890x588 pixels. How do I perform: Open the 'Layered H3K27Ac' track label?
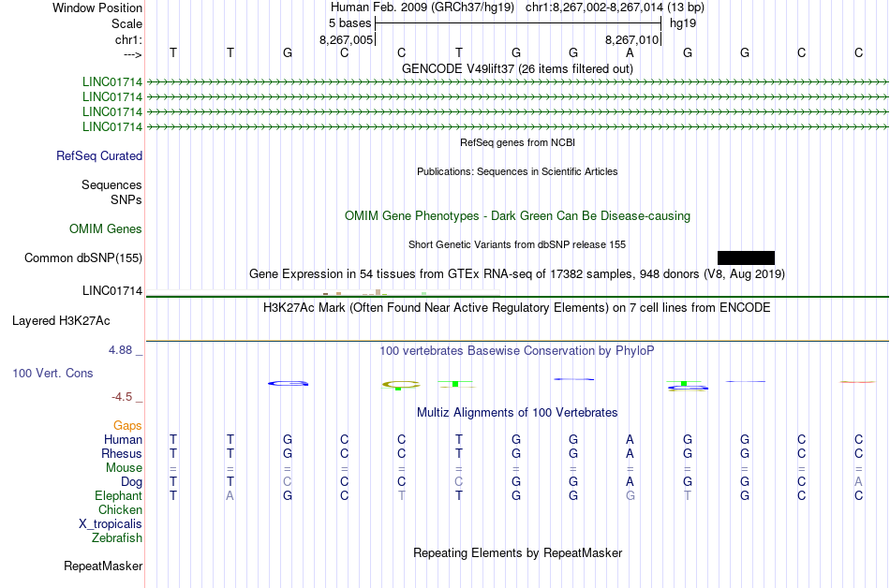61,321
